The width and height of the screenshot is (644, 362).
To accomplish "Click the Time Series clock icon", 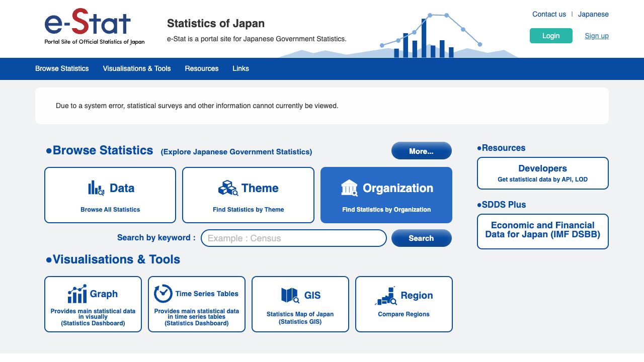I will (163, 294).
